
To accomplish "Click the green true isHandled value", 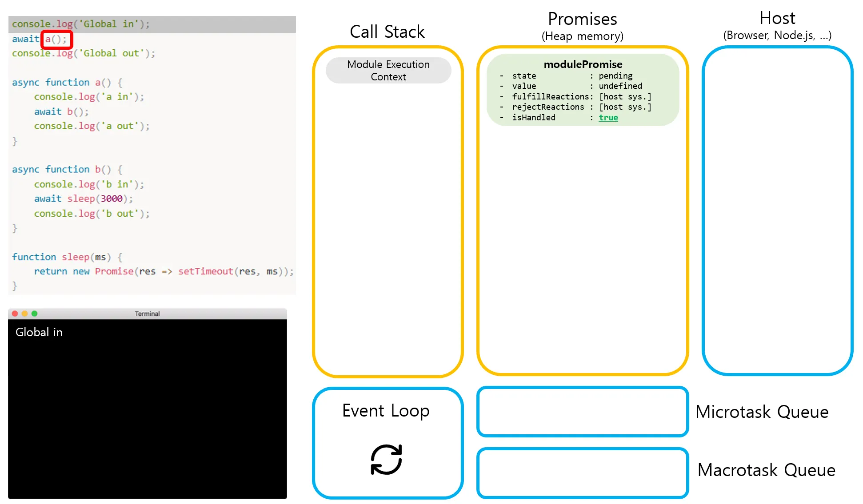I will (x=608, y=118).
